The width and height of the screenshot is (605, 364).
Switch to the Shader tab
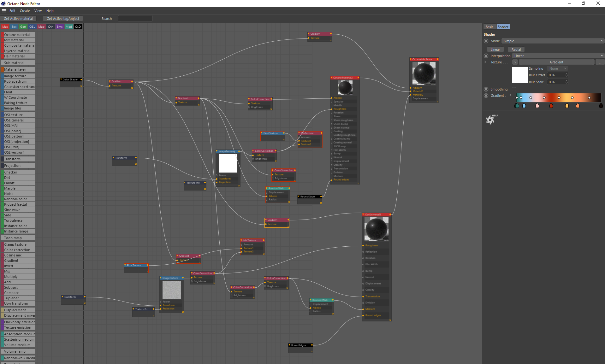[503, 27]
